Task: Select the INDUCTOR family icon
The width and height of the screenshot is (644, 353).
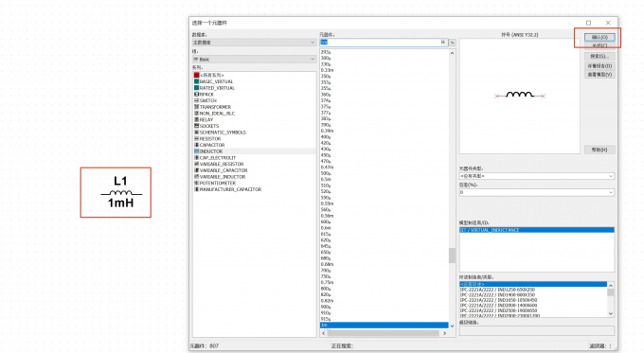Action: click(x=196, y=151)
